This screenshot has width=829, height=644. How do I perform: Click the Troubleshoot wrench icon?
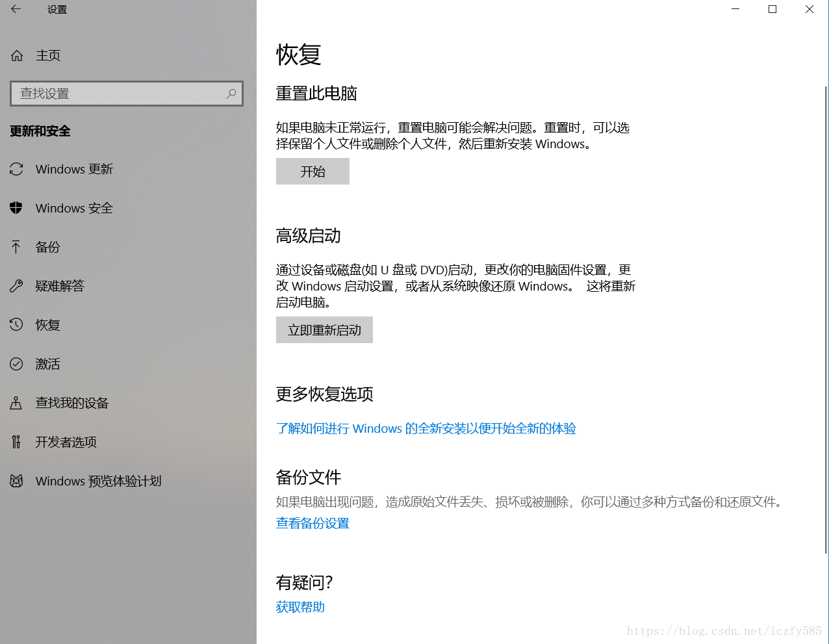point(16,286)
